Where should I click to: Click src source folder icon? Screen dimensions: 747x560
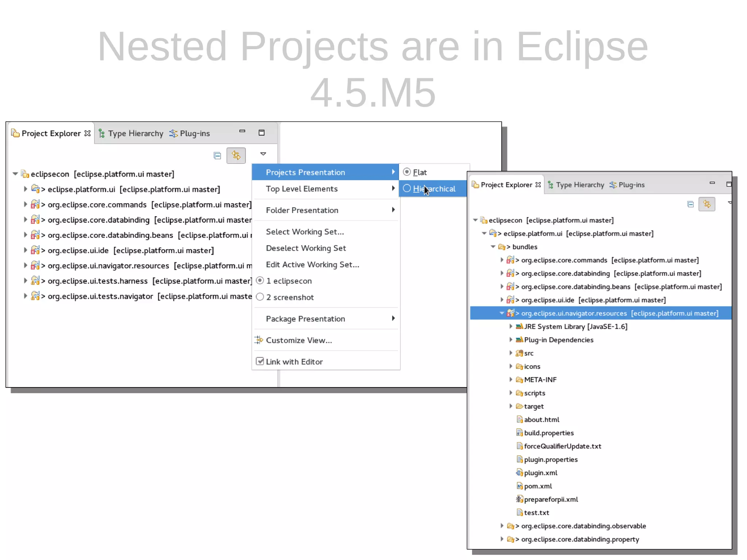click(x=519, y=353)
